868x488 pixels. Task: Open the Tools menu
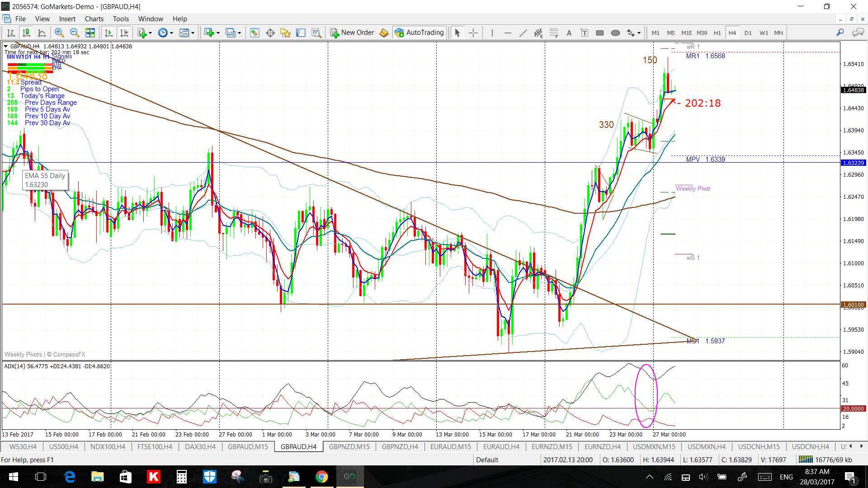121,19
